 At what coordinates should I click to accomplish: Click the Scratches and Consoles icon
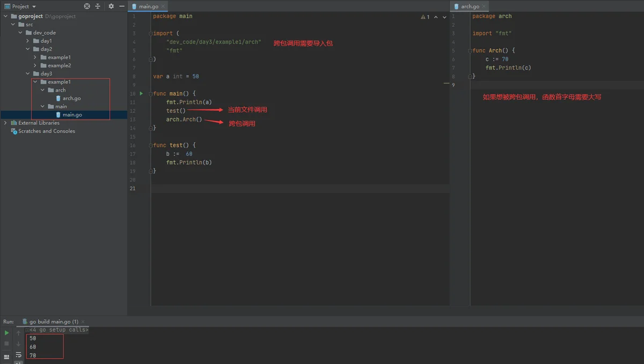click(14, 131)
